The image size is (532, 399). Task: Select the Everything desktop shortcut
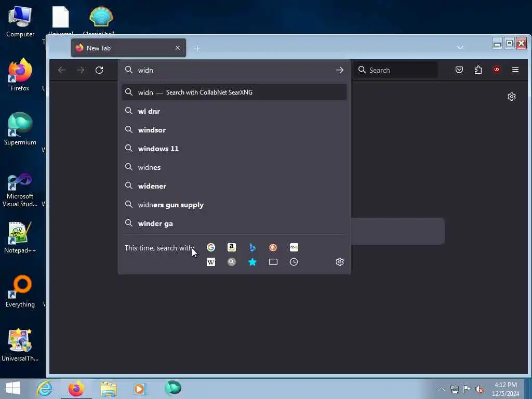pos(20,291)
